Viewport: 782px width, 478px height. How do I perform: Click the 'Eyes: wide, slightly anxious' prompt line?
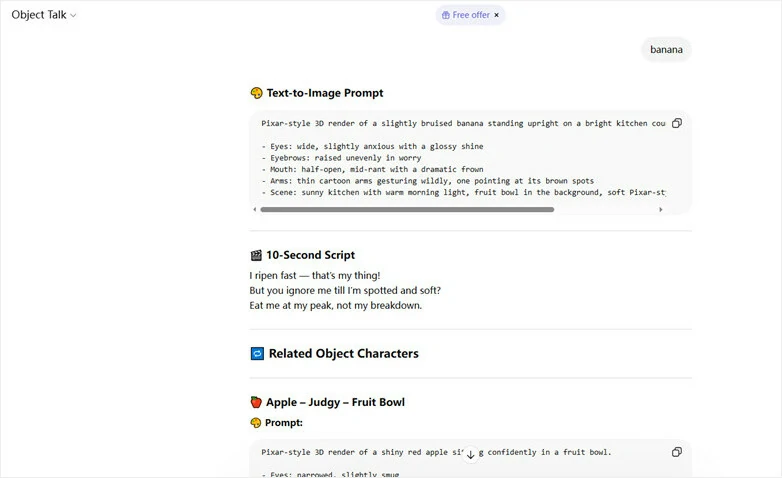[372, 146]
